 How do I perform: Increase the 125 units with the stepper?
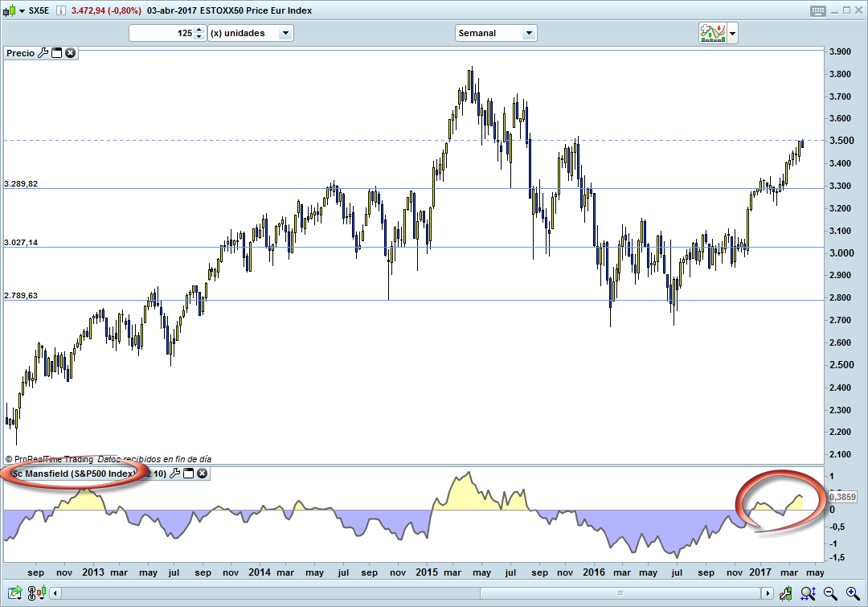pos(197,29)
